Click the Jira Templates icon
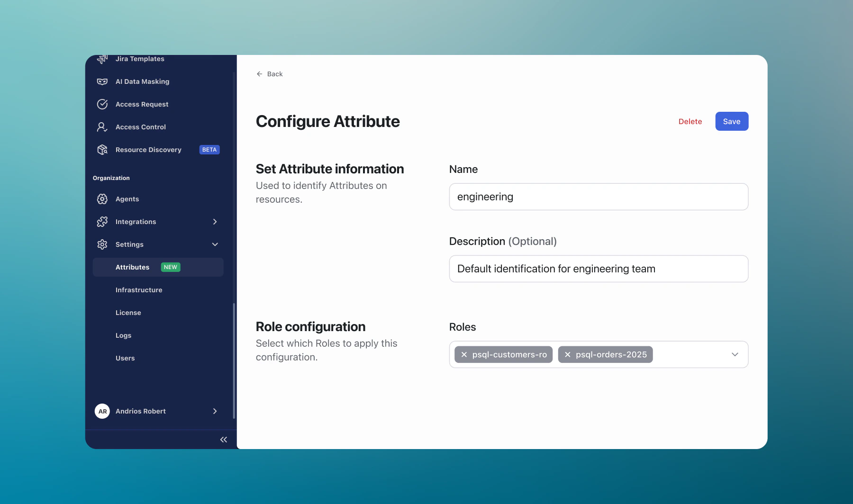Viewport: 853px width, 504px height. (x=102, y=59)
